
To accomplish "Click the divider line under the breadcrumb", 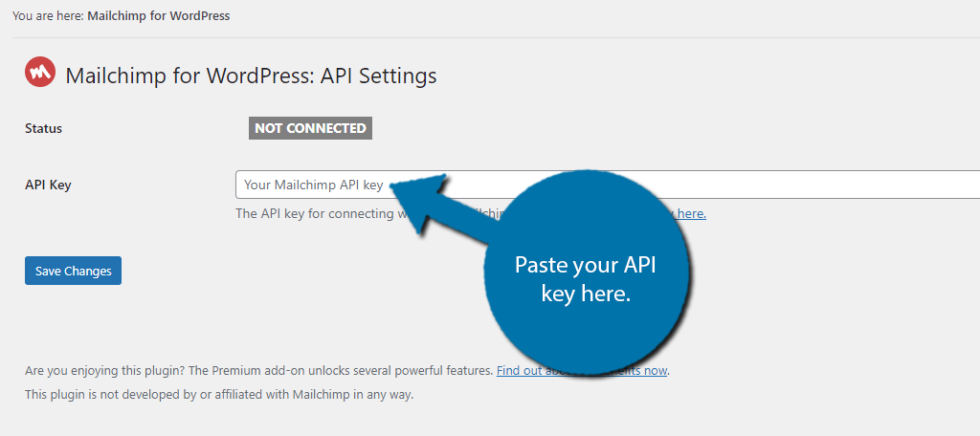I will point(497,38).
